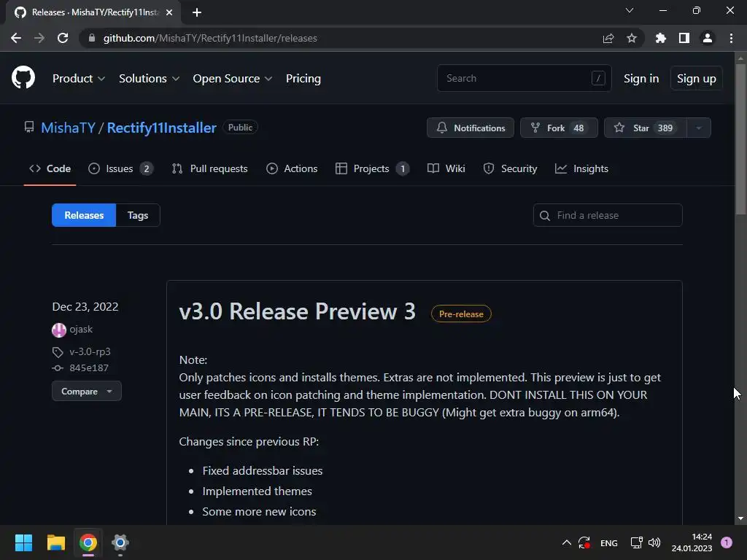Open the Chrome extensions puzzle icon

point(660,38)
